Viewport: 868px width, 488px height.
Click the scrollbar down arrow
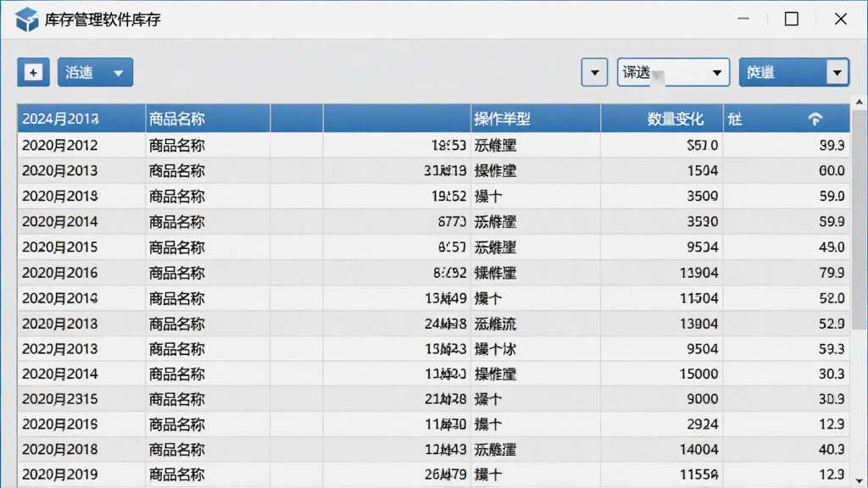click(860, 481)
